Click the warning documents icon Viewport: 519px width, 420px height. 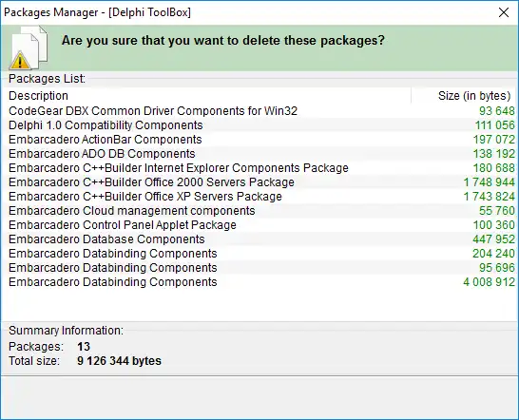29,48
